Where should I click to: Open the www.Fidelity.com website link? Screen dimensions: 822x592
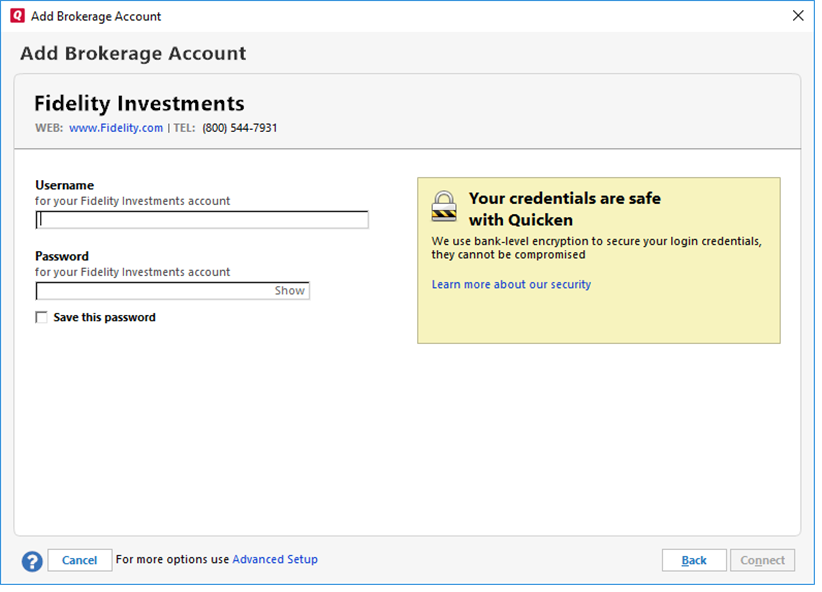[x=116, y=128]
